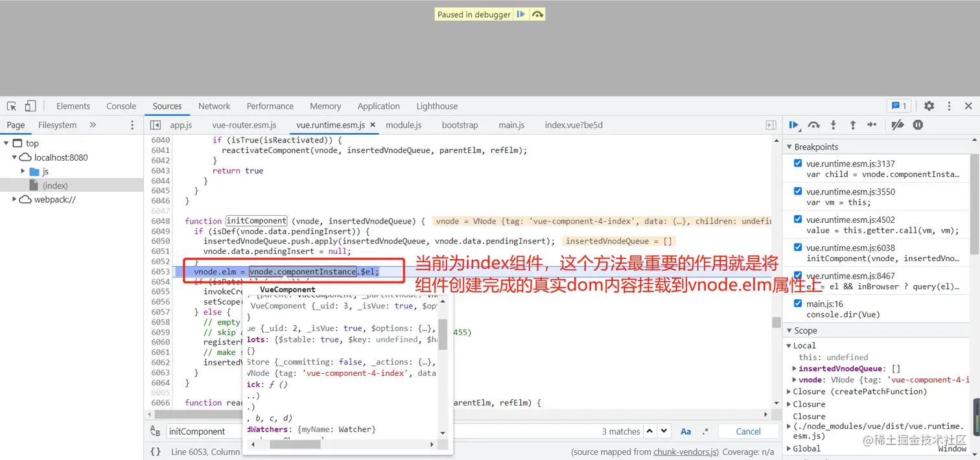Viewport: 980px width, 460px height.
Task: Open the Elements panel tab
Action: coord(73,106)
